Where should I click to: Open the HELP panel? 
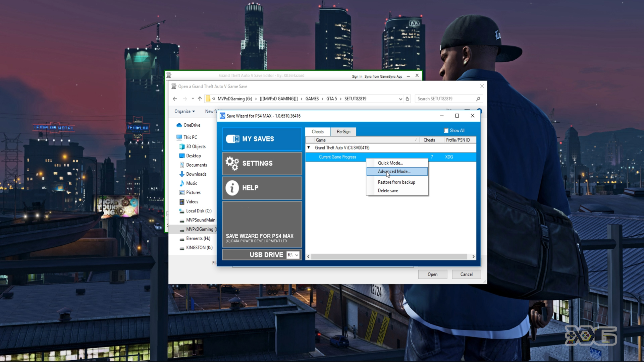(261, 187)
